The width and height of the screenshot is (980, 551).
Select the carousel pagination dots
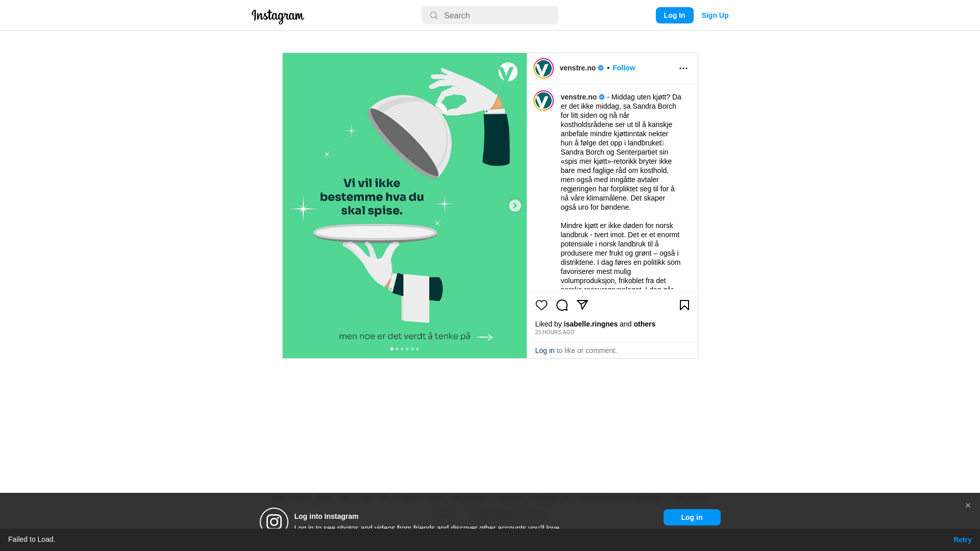[405, 349]
